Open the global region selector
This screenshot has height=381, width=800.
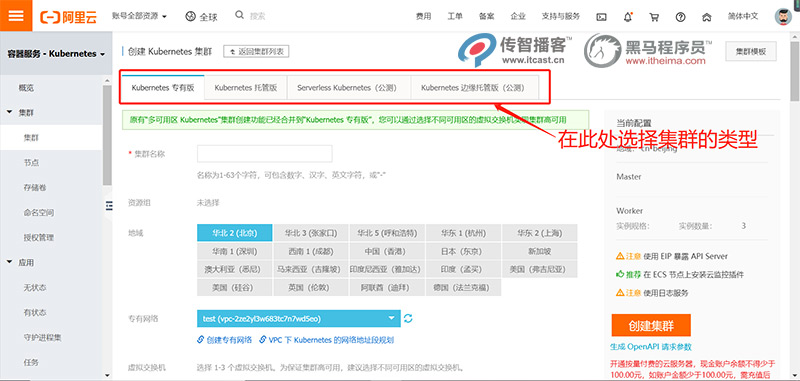[x=201, y=16]
